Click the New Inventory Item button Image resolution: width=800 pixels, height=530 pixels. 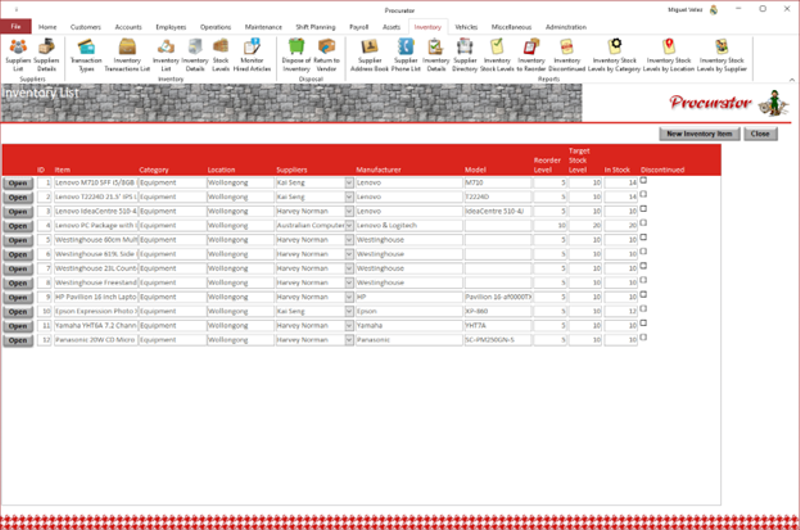point(699,134)
